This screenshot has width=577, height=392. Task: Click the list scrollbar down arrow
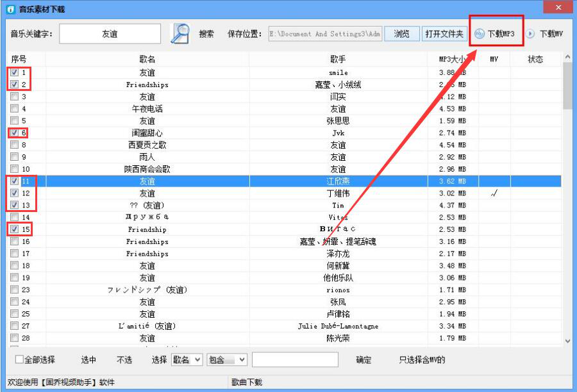(x=567, y=341)
